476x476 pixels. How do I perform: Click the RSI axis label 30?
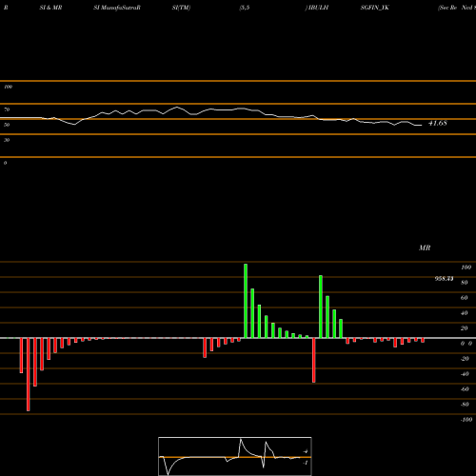point(7,140)
